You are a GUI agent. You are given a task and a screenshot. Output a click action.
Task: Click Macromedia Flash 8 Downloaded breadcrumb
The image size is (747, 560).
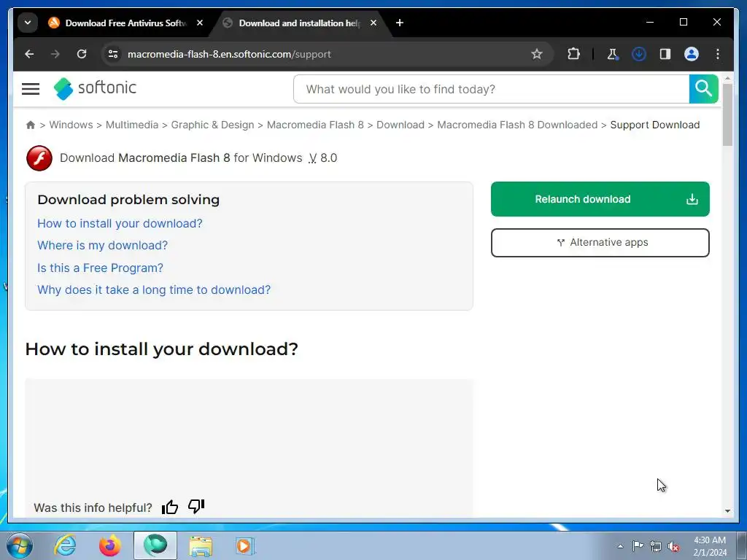pos(517,125)
